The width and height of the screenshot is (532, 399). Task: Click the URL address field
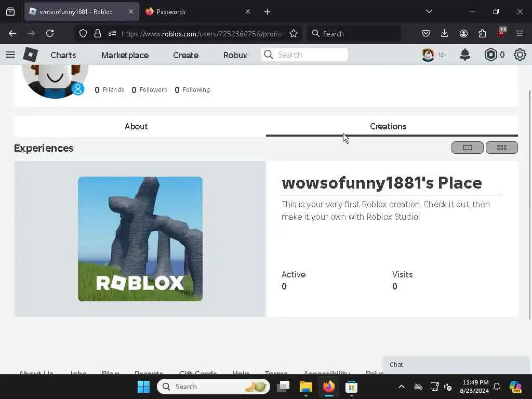tap(202, 34)
